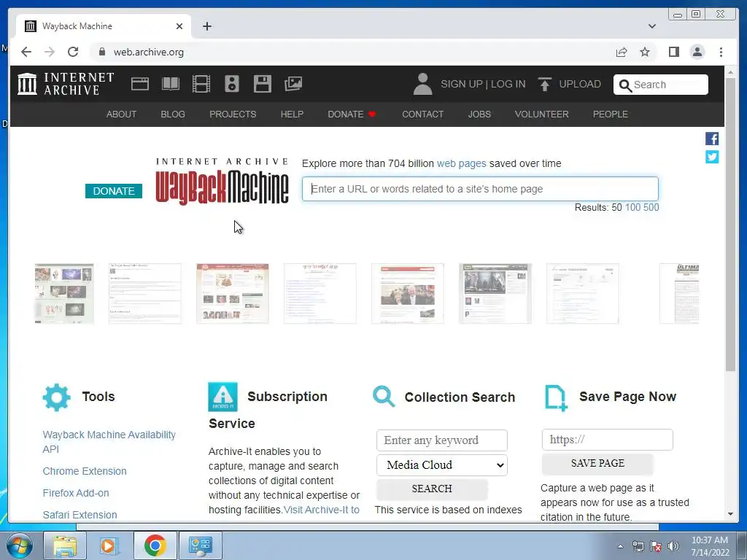Open the Texts (book) section icon
This screenshot has width=747, height=560.
pos(171,84)
